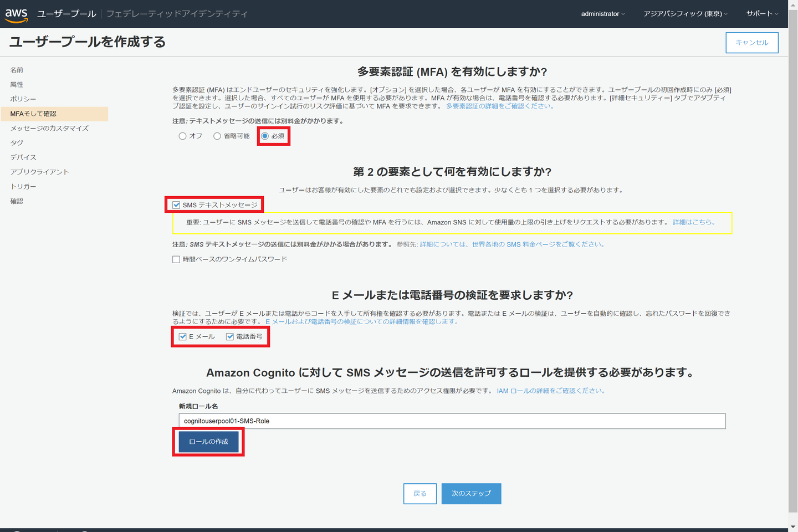This screenshot has width=798, height=532.
Task: Uncheck the E メール verification checkbox
Action: pos(183,336)
